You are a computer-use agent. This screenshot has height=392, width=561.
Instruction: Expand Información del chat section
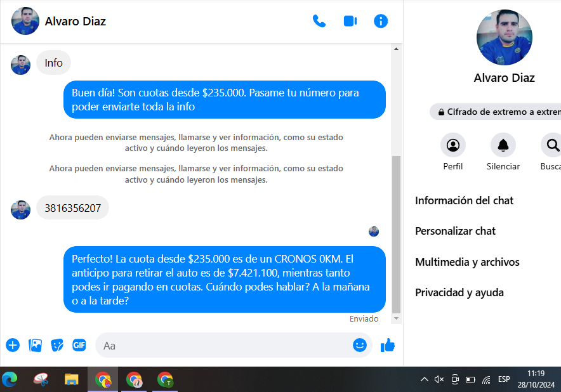tap(464, 200)
